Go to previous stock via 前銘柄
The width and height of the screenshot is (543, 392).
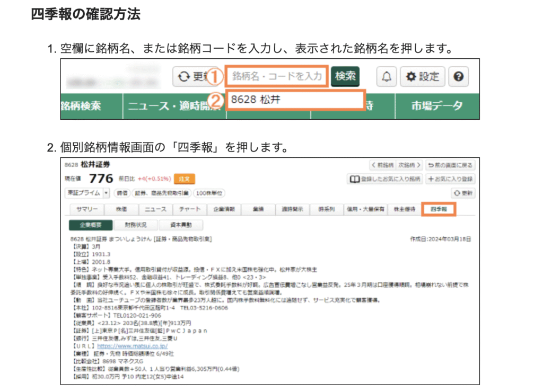pyautogui.click(x=383, y=165)
